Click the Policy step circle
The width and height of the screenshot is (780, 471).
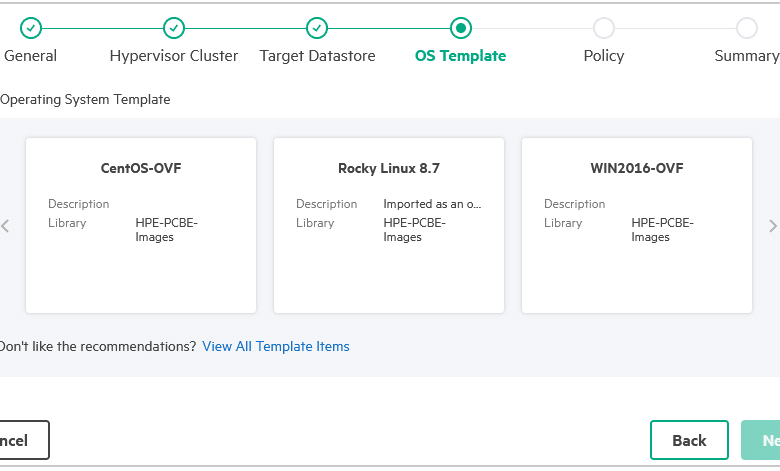pyautogui.click(x=603, y=28)
